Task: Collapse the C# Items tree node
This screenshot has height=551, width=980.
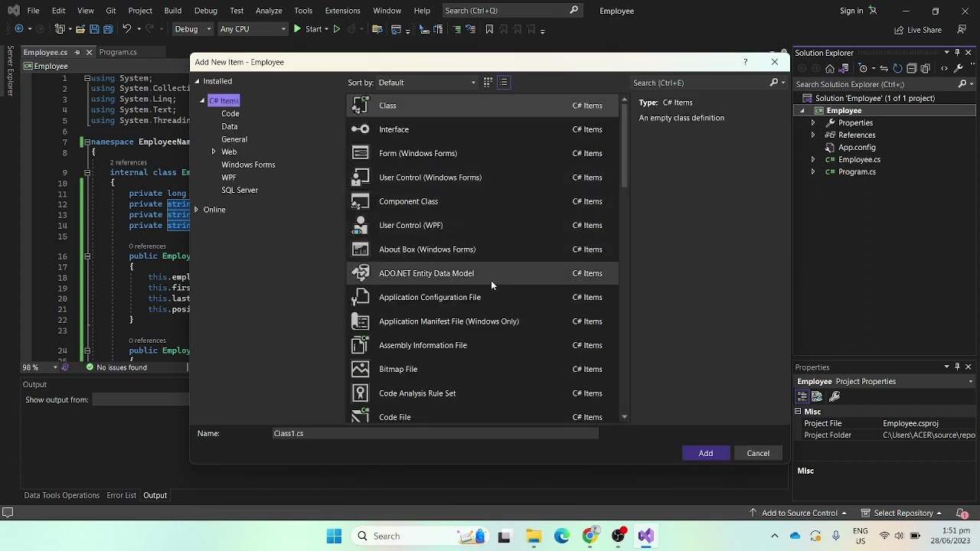Action: click(202, 101)
